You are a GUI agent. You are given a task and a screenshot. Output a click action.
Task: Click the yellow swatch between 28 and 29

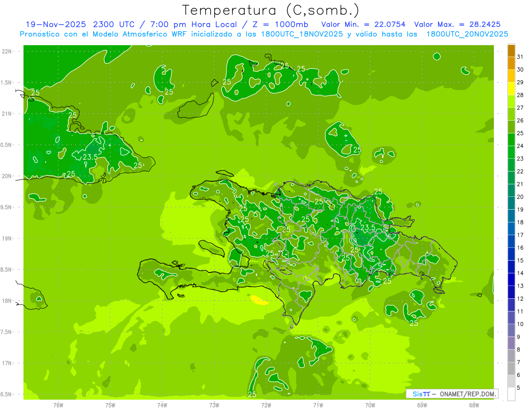click(511, 89)
